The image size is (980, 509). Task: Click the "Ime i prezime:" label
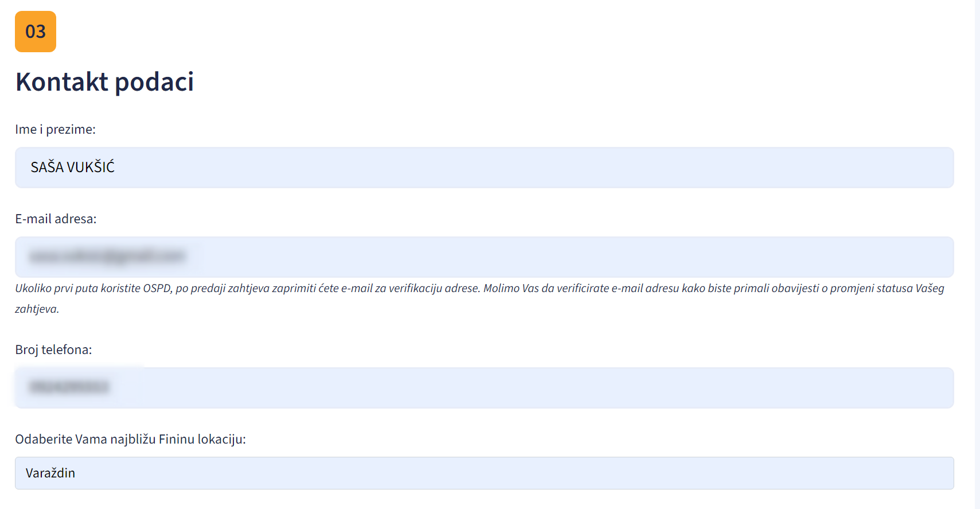pyautogui.click(x=55, y=130)
